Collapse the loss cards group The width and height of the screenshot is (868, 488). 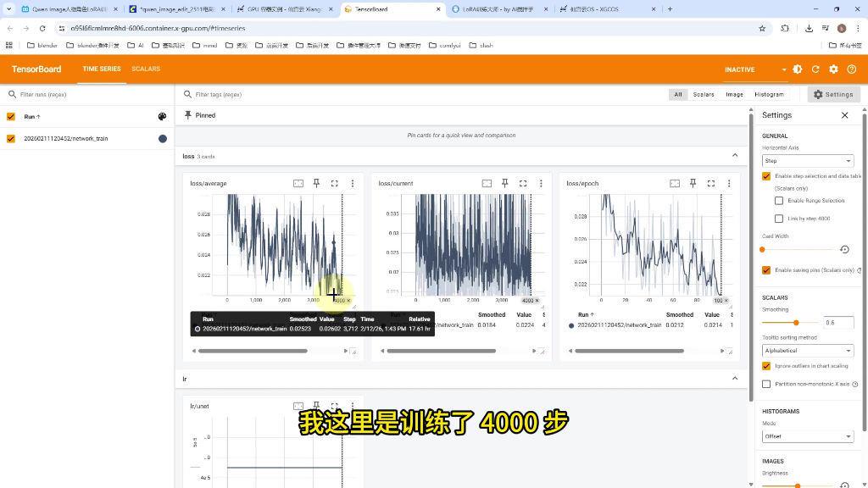735,156
